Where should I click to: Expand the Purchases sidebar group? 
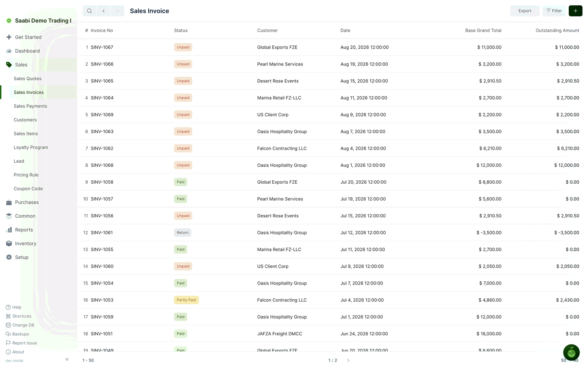click(27, 203)
